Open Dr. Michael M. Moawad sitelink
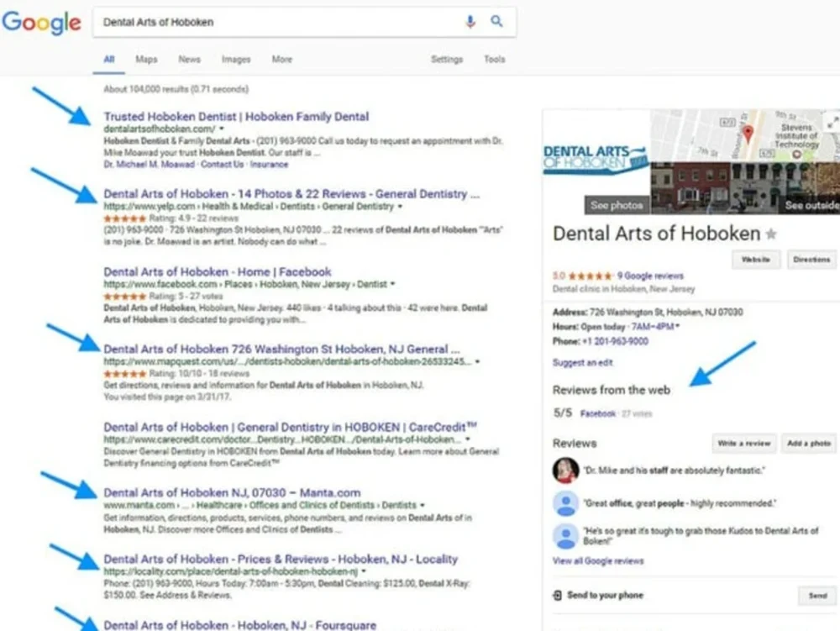 [x=149, y=165]
